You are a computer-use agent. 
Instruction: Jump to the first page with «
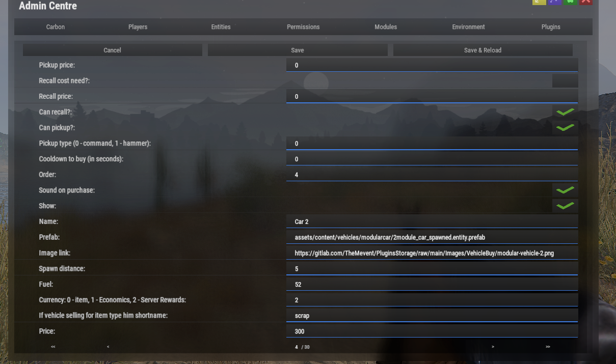(x=53, y=347)
